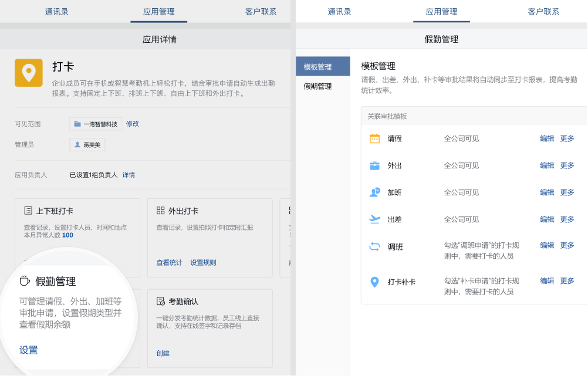The width and height of the screenshot is (588, 376).
Task: Click the swap arrows icon for 调班
Action: [374, 247]
